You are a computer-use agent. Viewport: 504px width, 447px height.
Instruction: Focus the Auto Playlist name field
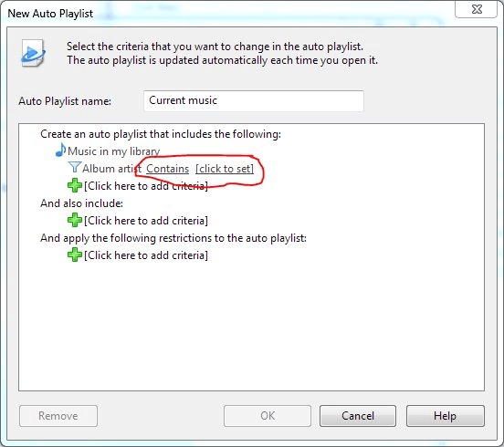point(254,101)
